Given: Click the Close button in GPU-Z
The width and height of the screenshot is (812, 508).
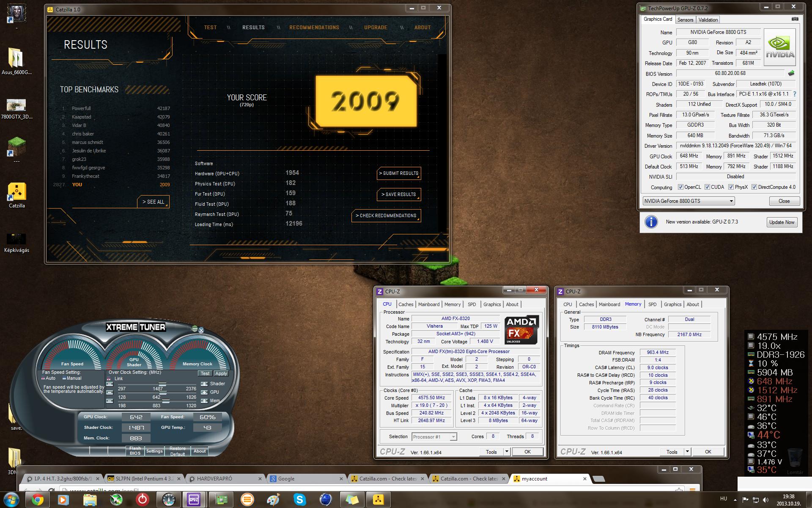Looking at the screenshot, I should pos(784,201).
